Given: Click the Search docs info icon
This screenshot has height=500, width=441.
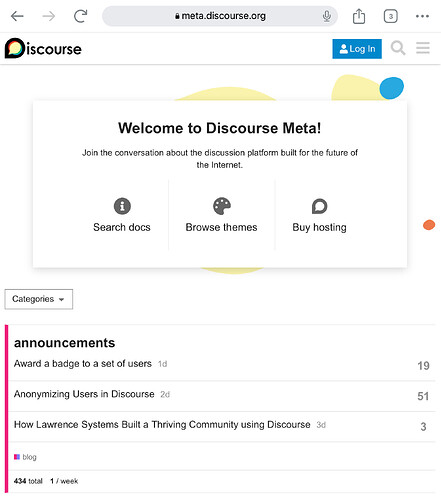Looking at the screenshot, I should pos(122,206).
